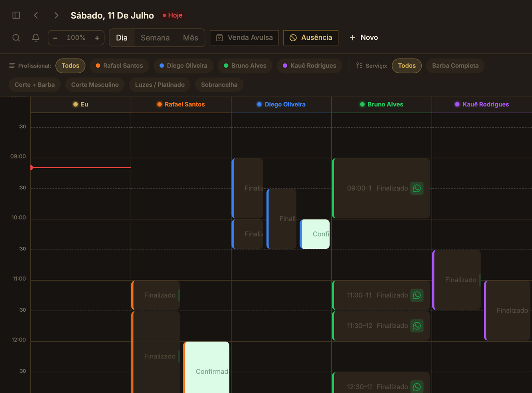Increase zoom with plus button
This screenshot has height=393, width=532.
click(97, 38)
